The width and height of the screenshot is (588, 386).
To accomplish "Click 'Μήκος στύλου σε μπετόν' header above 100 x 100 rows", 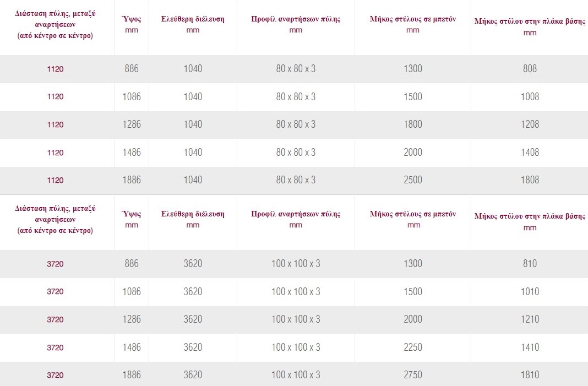I will [x=413, y=219].
